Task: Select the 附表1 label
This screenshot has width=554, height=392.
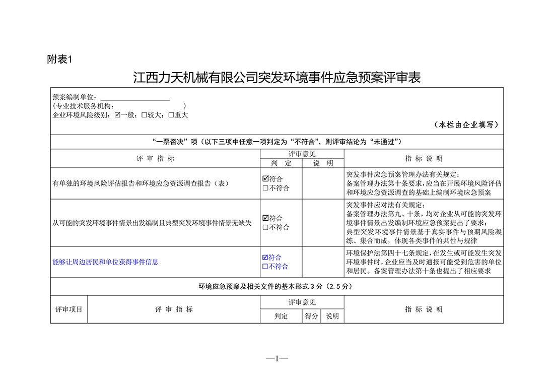Action: 60,59
